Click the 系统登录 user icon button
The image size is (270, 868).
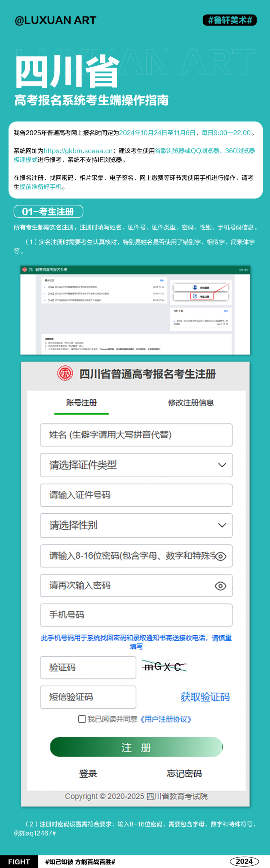pyautogui.click(x=195, y=287)
